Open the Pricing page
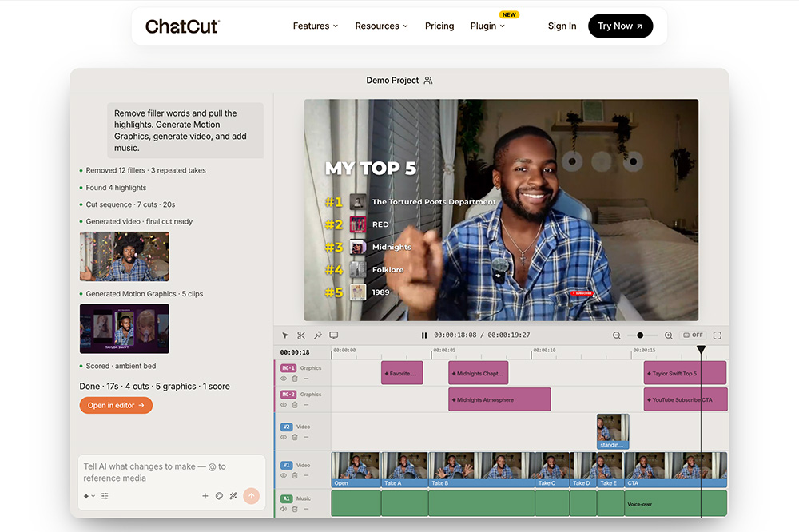This screenshot has width=799, height=532. (x=439, y=26)
